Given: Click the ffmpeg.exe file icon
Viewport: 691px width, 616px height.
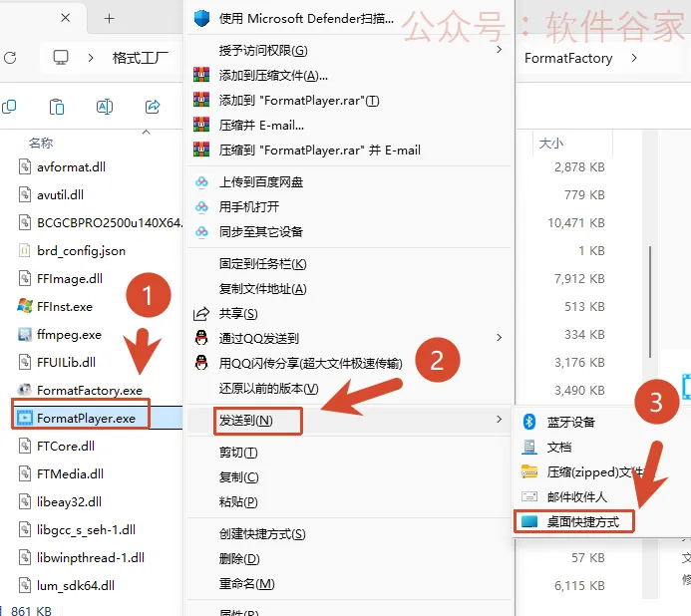Looking at the screenshot, I should pyautogui.click(x=25, y=335).
